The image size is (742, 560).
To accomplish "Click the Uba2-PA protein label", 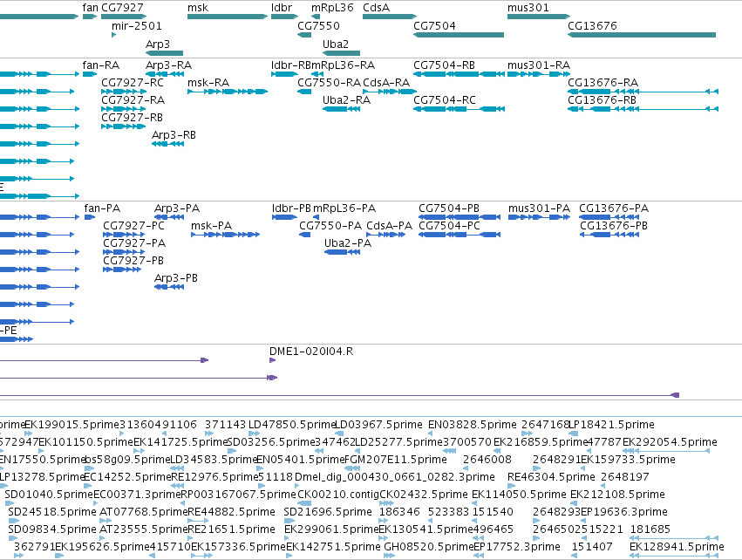I will [x=348, y=243].
